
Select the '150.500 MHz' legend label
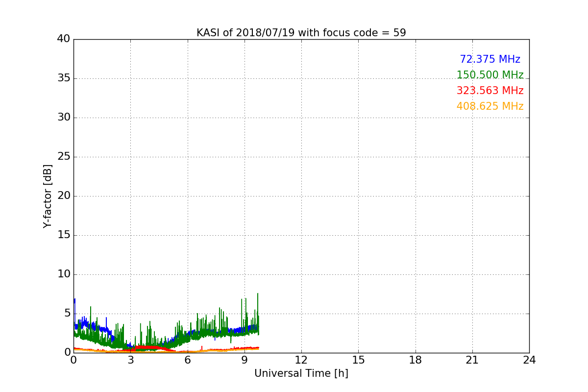click(x=490, y=75)
